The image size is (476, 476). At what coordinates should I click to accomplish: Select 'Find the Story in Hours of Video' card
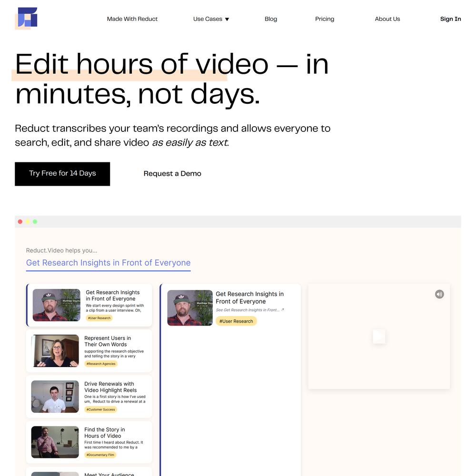(89, 442)
